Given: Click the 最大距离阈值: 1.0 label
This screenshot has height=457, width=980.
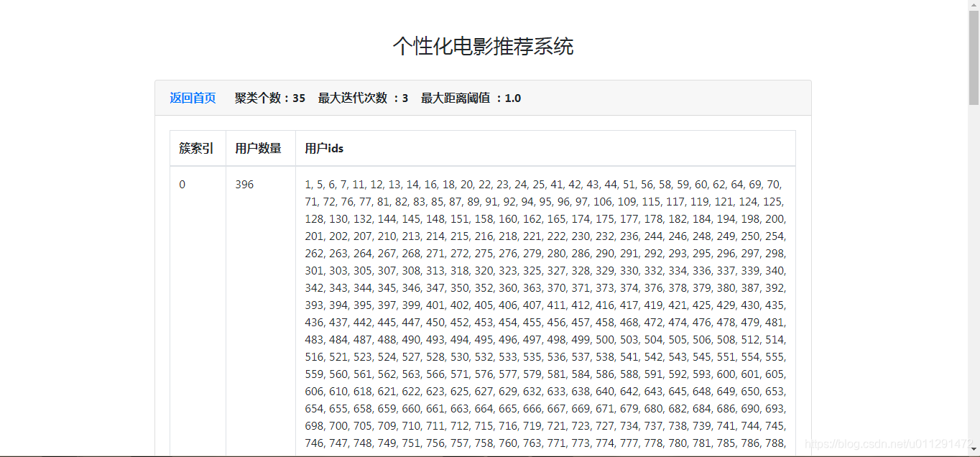Looking at the screenshot, I should click(x=474, y=98).
